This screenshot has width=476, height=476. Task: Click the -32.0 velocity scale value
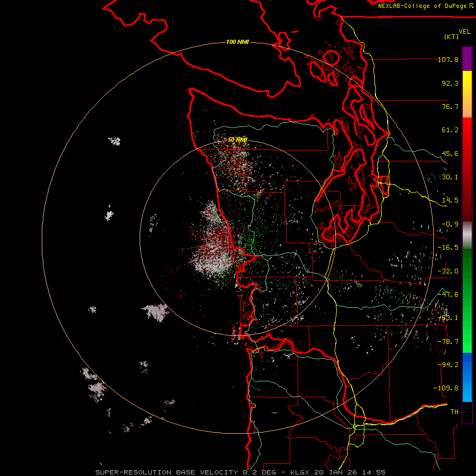(448, 271)
